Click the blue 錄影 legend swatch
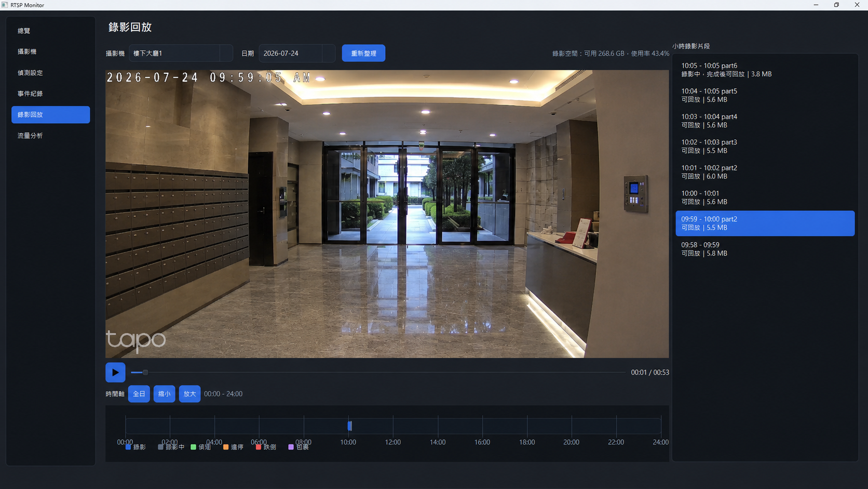This screenshot has height=489, width=868. (128, 447)
